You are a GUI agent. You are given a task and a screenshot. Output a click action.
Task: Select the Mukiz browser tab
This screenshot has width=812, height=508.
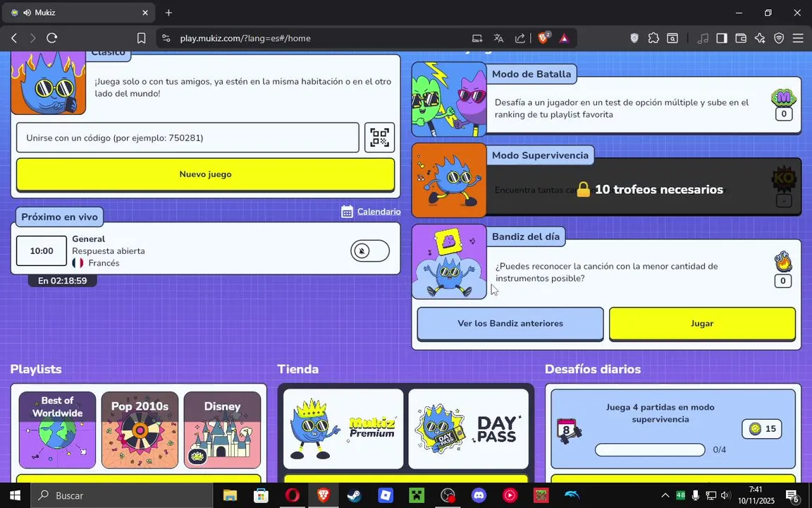click(79, 13)
